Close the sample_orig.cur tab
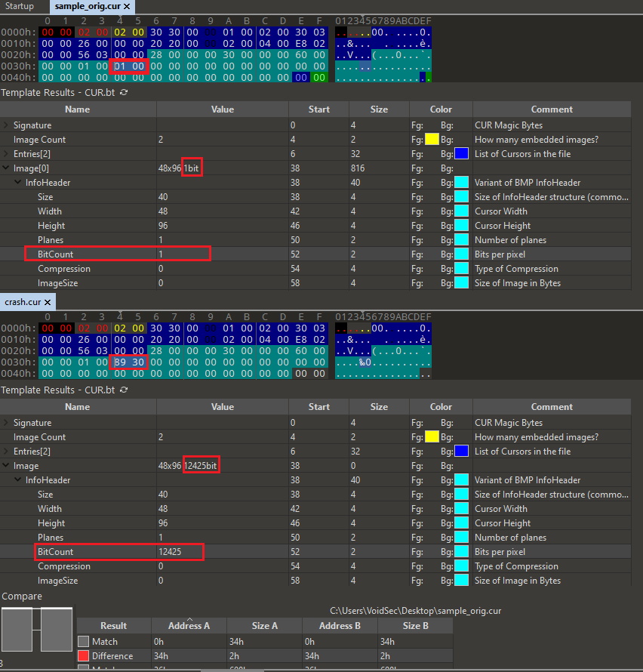The width and height of the screenshot is (643, 672). click(128, 6)
